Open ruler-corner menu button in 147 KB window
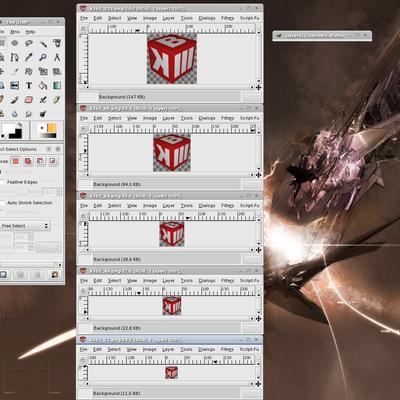Screen dimensions: 400x400 pos(84,29)
